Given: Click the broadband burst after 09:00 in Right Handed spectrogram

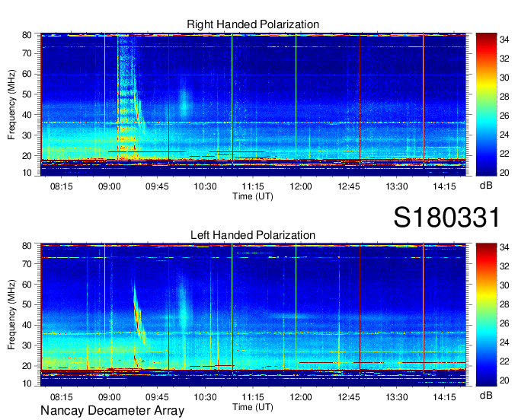Looking at the screenshot, I should click(x=127, y=97).
